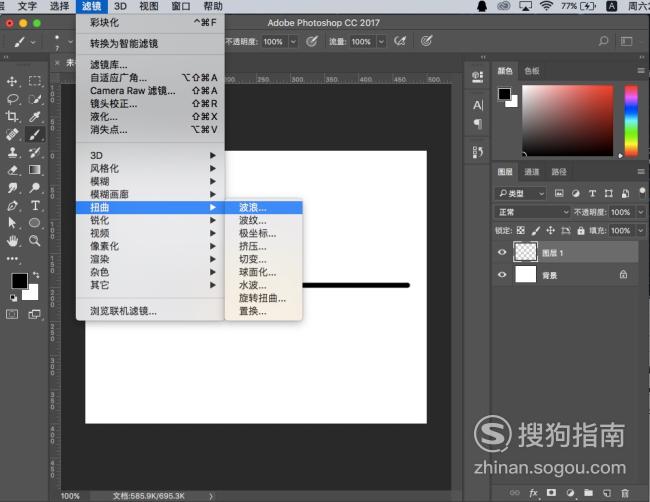Select the Spot Healing Brush tool
The width and height of the screenshot is (650, 502).
pyautogui.click(x=12, y=134)
